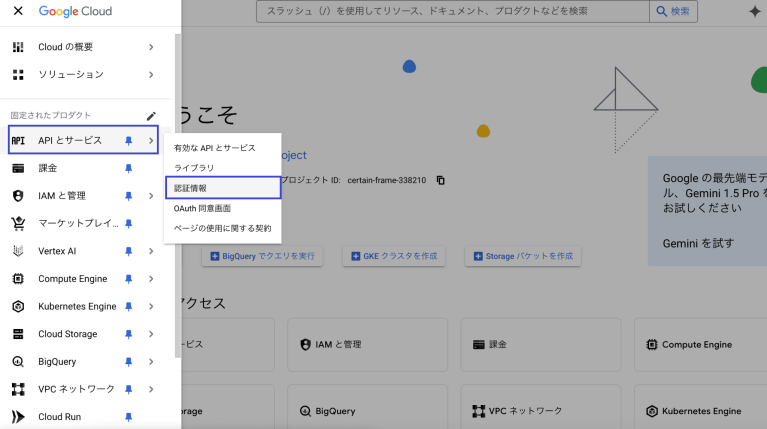Click the IAM と管理 shield icon in sidebar
The height and width of the screenshot is (429, 767).
pyautogui.click(x=18, y=196)
